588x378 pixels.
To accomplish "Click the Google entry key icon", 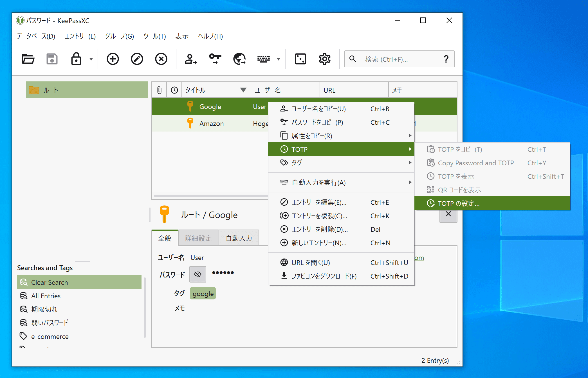I will coord(190,106).
